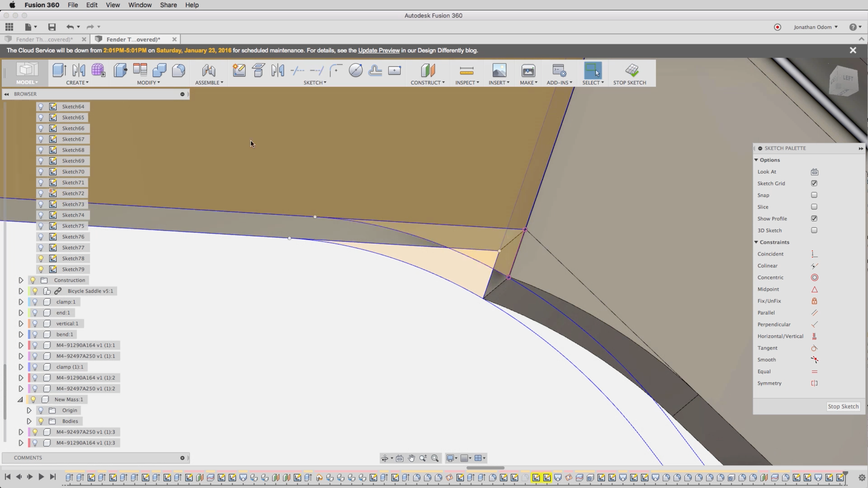
Task: Click the Stop Sketch button in palette
Action: coord(843,407)
